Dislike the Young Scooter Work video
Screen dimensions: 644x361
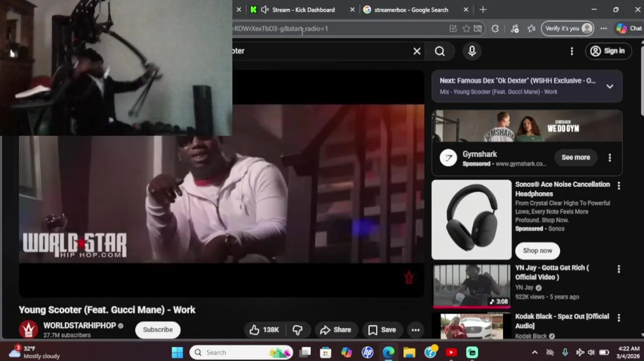[x=297, y=329]
